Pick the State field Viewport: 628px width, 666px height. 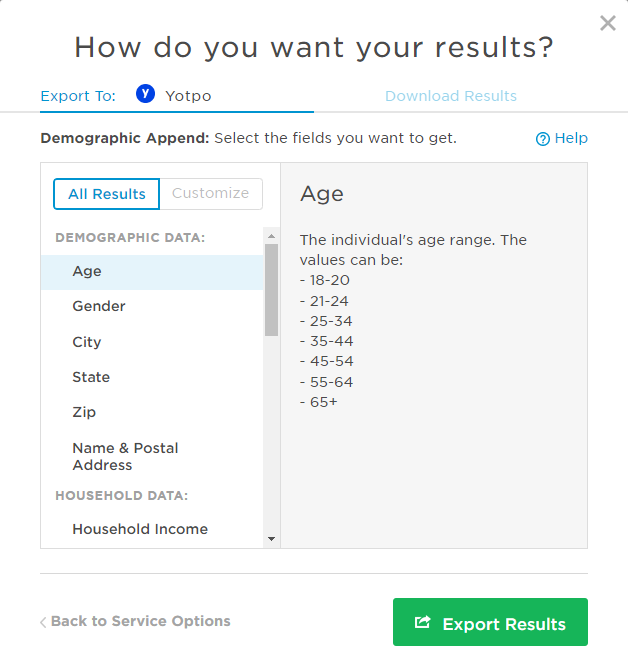coord(91,377)
